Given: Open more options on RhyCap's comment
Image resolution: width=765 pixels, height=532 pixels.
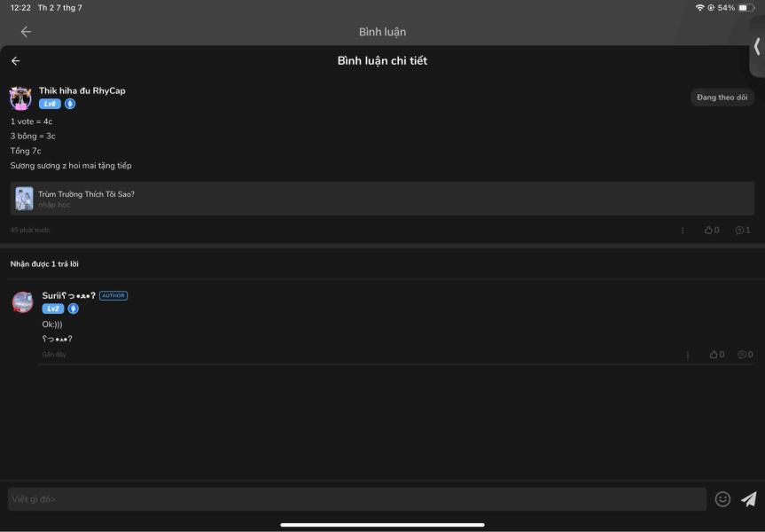Looking at the screenshot, I should pyautogui.click(x=683, y=231).
